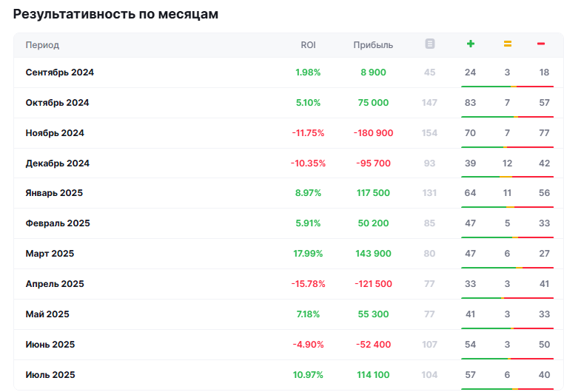Click the Декабрь 2024 period label
Screen dimensions: 564x392
coord(58,163)
